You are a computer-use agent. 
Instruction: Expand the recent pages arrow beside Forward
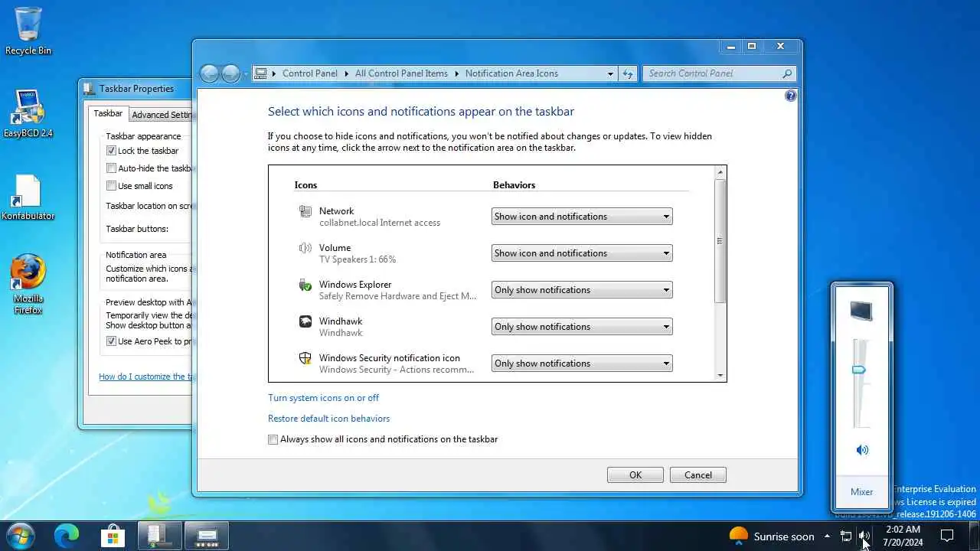pyautogui.click(x=245, y=74)
